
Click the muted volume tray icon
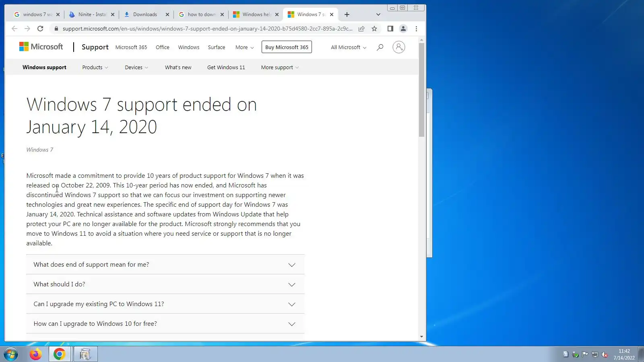click(x=605, y=354)
